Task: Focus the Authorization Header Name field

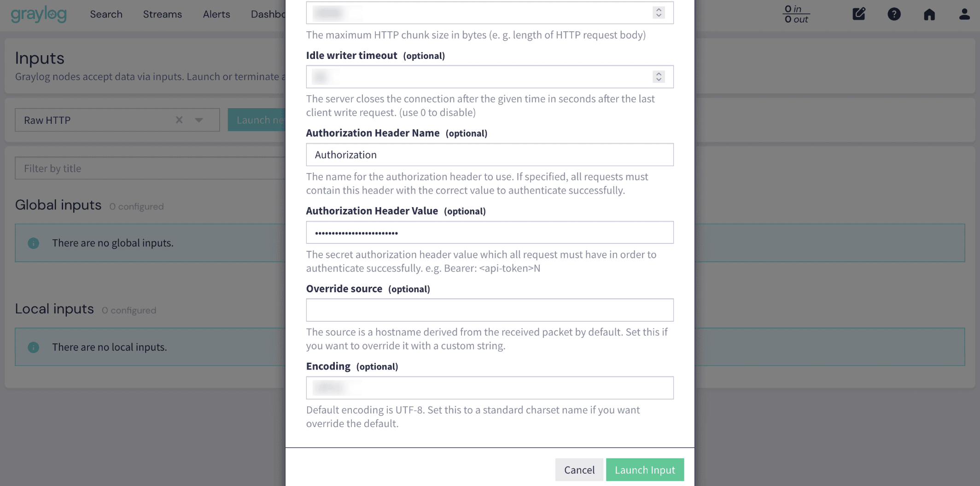Action: [x=490, y=155]
